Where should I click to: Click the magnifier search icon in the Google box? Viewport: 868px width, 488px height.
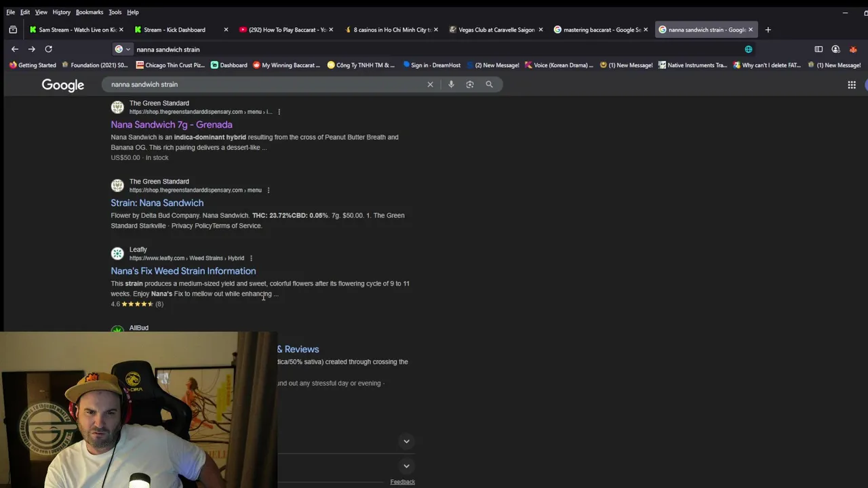tap(489, 84)
